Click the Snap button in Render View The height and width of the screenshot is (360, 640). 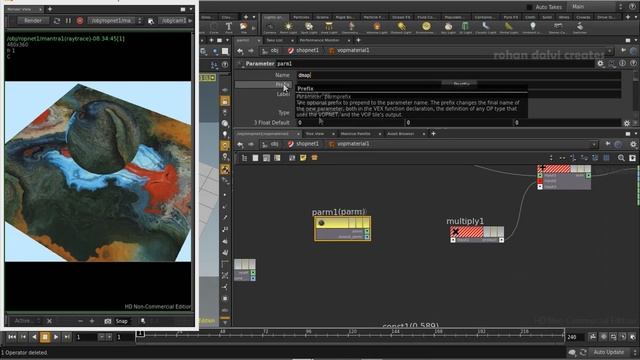pyautogui.click(x=122, y=321)
